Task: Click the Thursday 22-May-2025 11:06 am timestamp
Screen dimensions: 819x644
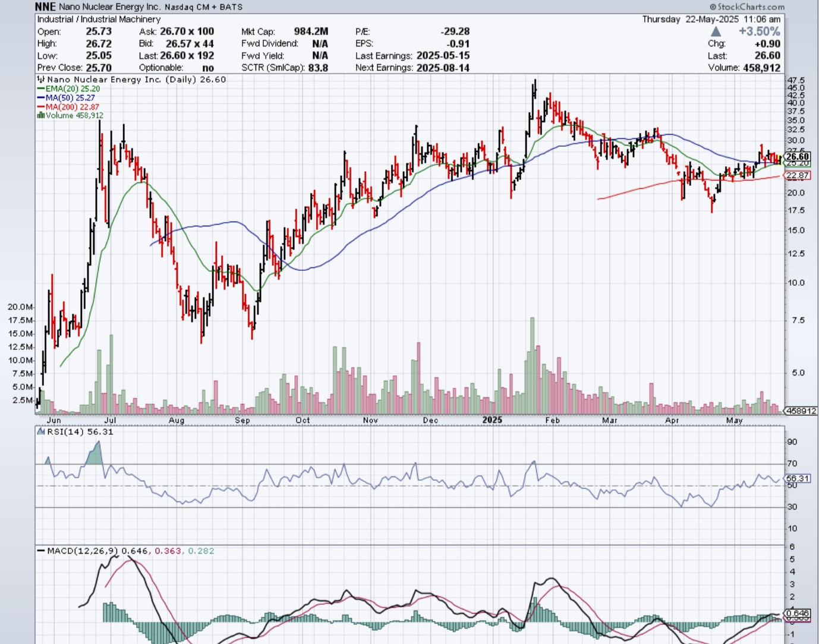Action: 711,19
